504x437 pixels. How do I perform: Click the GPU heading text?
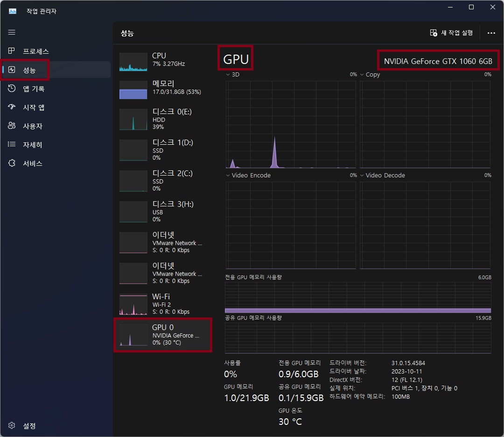click(236, 59)
